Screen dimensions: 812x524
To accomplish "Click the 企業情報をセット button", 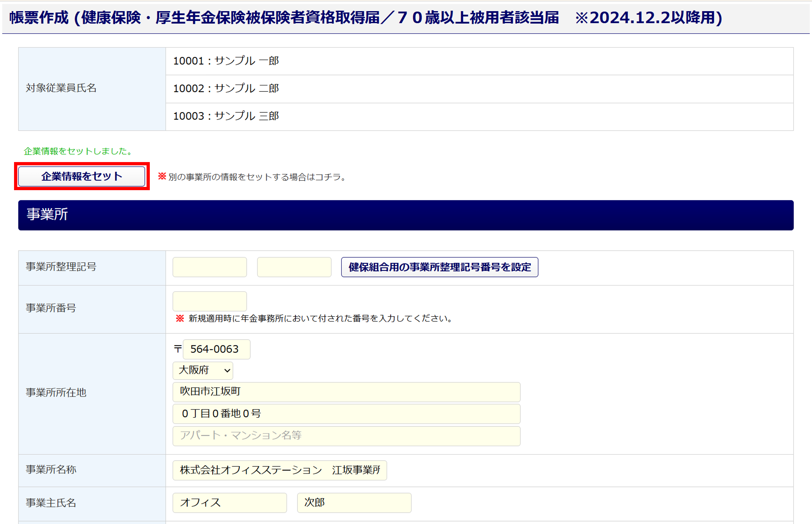I will point(82,176).
